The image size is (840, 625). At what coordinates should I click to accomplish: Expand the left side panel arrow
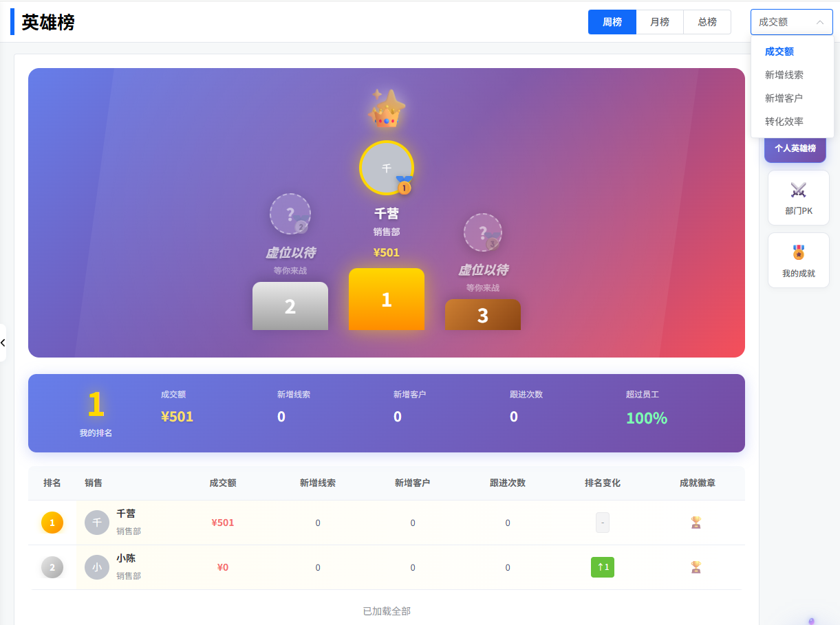click(3, 342)
